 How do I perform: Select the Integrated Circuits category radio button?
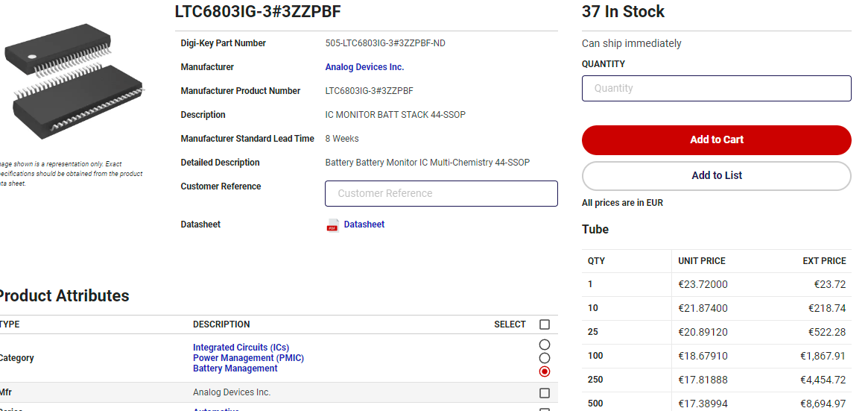(x=545, y=345)
